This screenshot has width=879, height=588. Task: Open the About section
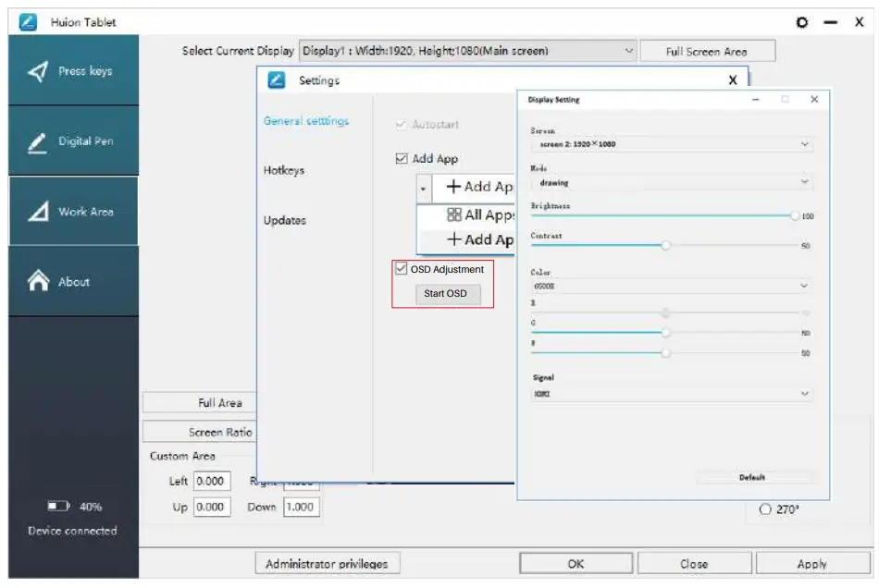coord(39,282)
